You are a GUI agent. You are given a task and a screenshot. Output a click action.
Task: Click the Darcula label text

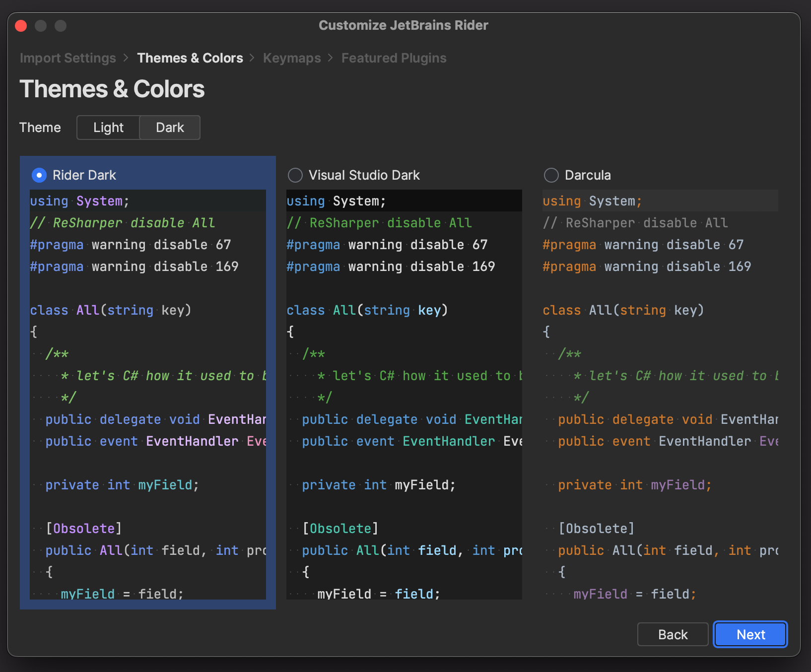(x=588, y=175)
